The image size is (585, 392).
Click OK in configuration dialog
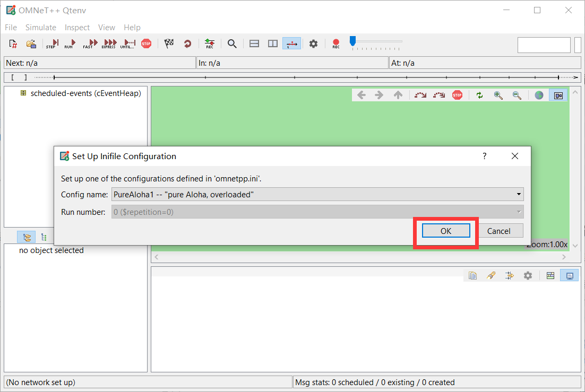[x=446, y=231]
